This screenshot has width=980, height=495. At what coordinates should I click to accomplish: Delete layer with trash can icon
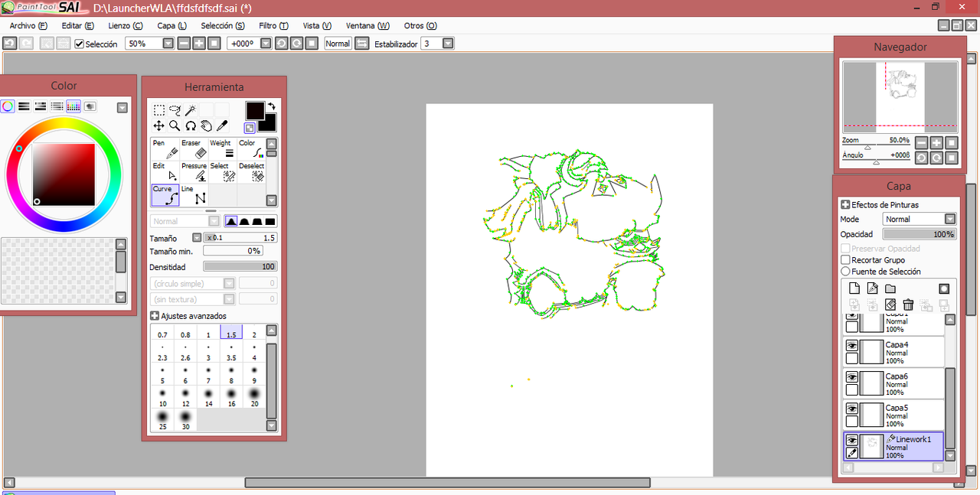click(x=909, y=305)
